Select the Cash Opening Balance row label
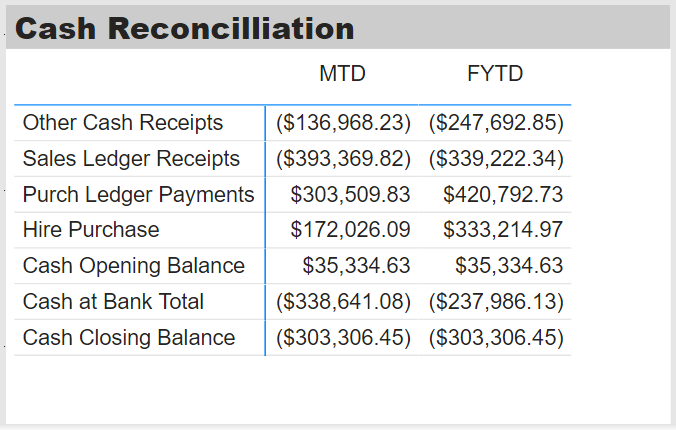Screen dimensions: 676x430 (x=134, y=265)
